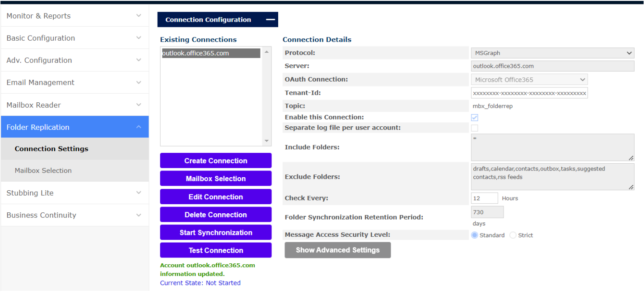Viewport: 644px width, 294px height.
Task: Click Test Connection button
Action: [x=216, y=250]
